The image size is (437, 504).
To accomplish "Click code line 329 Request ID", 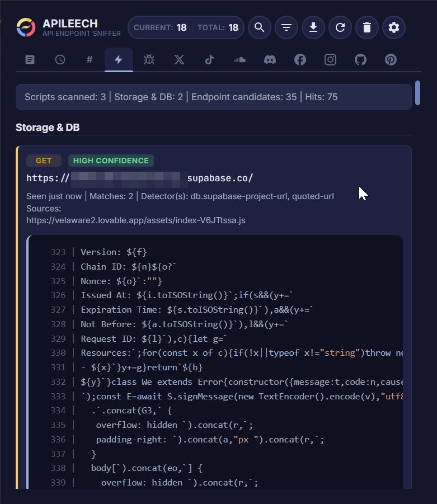I will tap(154, 339).
